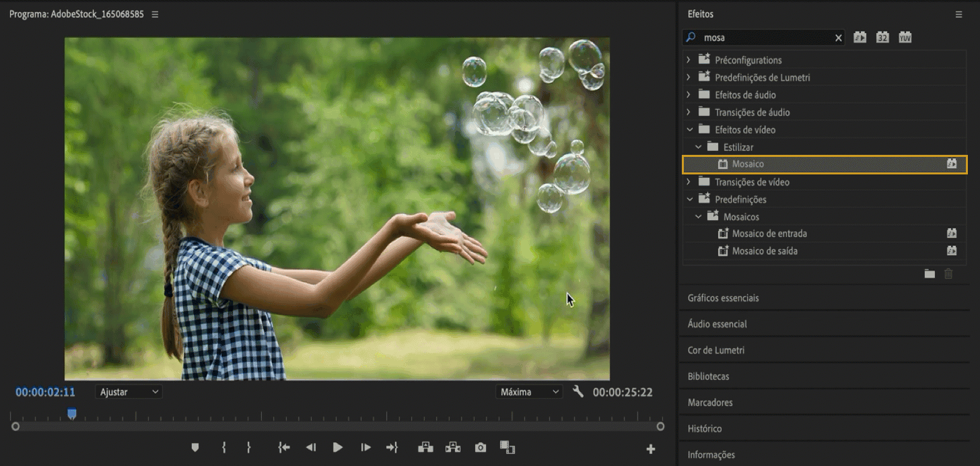The height and width of the screenshot is (466, 980).
Task: Click the delete trash icon in Efeitos
Action: tap(948, 273)
